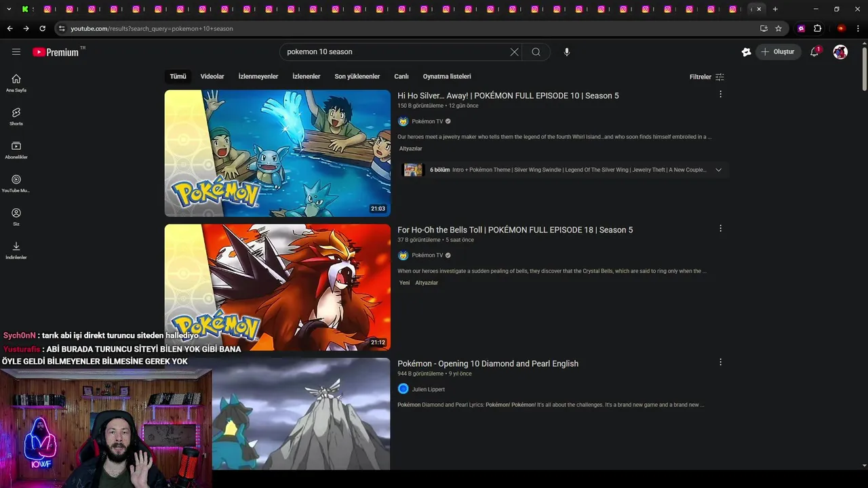Visit the Julien Lippert channel
This screenshot has height=488, width=868.
pos(429,389)
